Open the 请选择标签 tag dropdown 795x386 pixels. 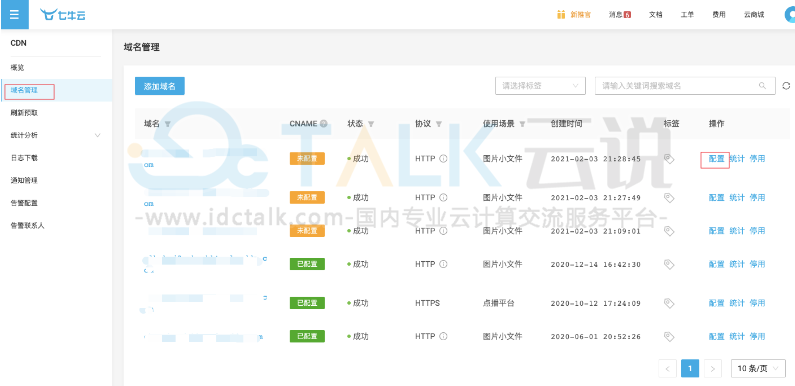540,86
